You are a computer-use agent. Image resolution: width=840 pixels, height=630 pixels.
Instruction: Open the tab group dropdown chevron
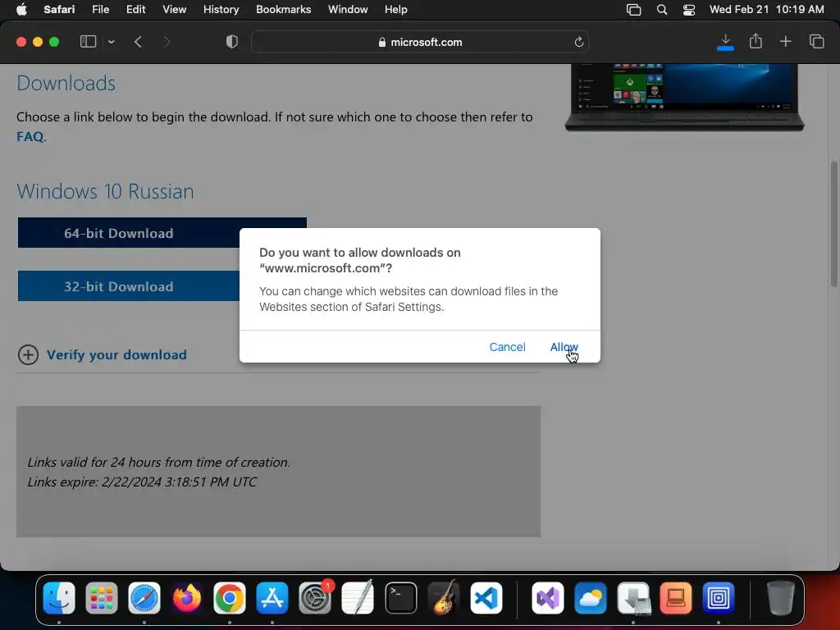[x=111, y=42]
